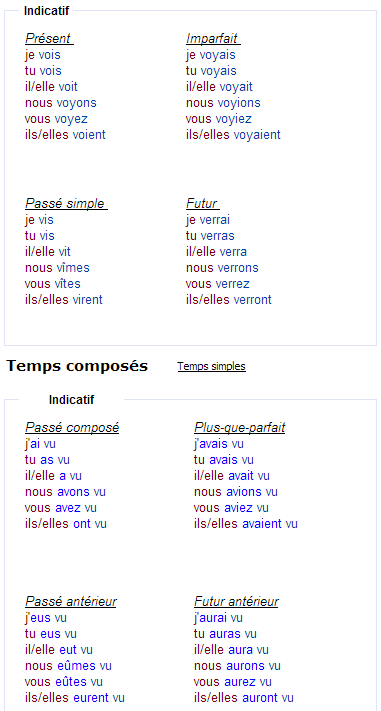Click 'voient' in ils/elles voient
The image size is (381, 711).
pos(89,135)
